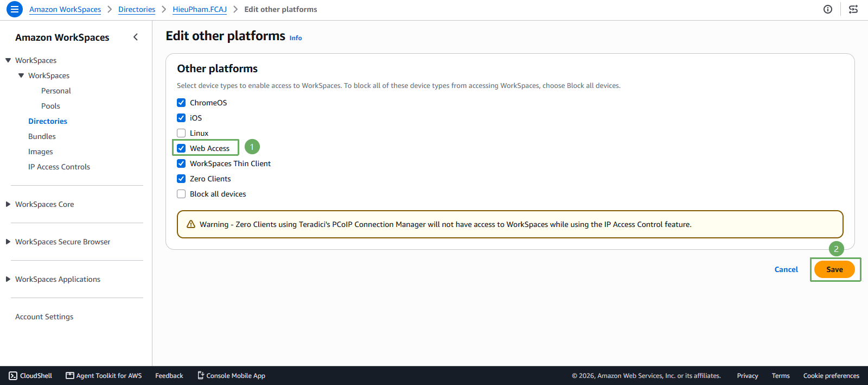Open IP Access Controls in the sidebar

tap(59, 167)
